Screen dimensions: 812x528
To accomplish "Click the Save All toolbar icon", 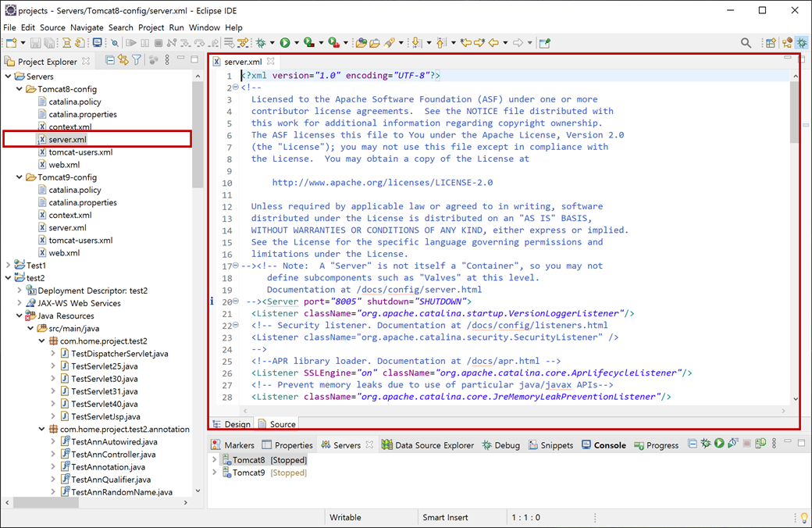I will (x=49, y=43).
